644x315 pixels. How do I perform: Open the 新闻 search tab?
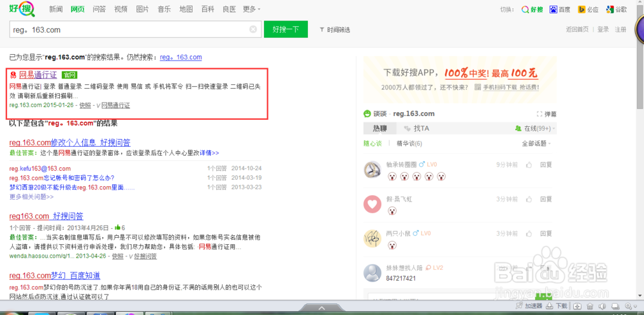(x=55, y=9)
